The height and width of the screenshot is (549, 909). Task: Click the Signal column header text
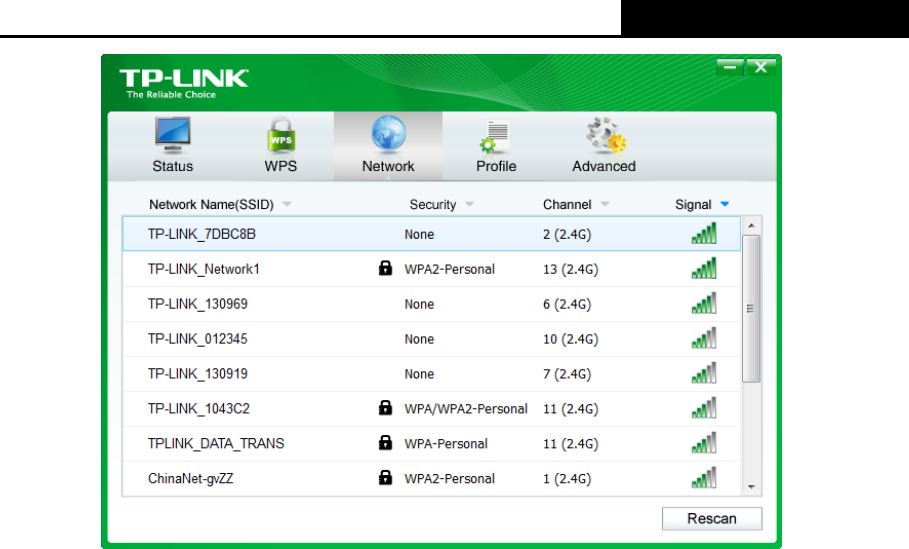coord(693,205)
